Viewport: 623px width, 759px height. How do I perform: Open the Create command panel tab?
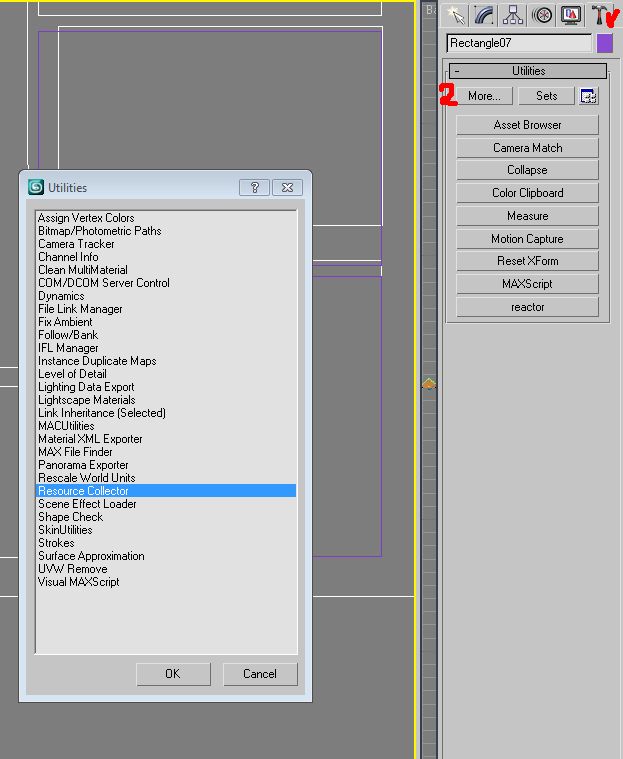pos(455,15)
